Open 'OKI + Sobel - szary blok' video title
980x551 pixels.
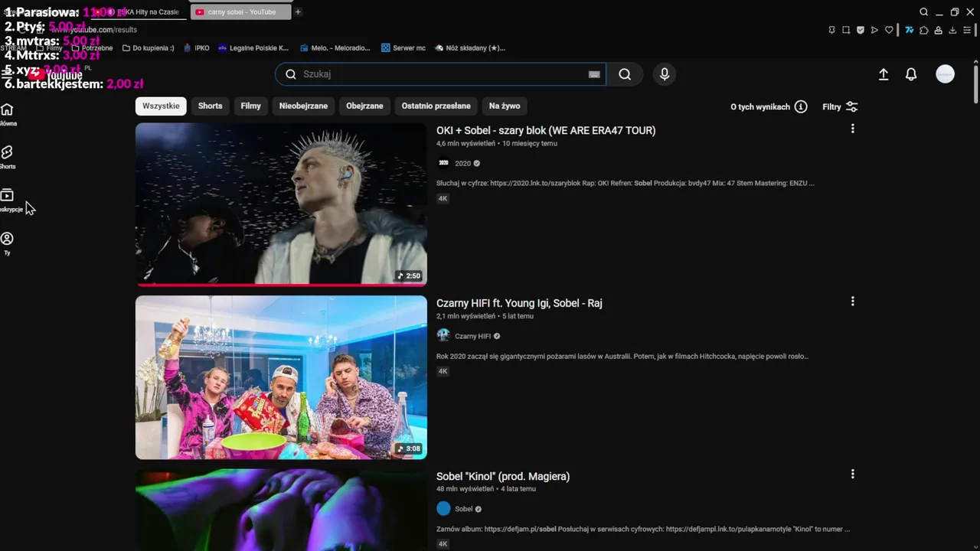tap(546, 130)
